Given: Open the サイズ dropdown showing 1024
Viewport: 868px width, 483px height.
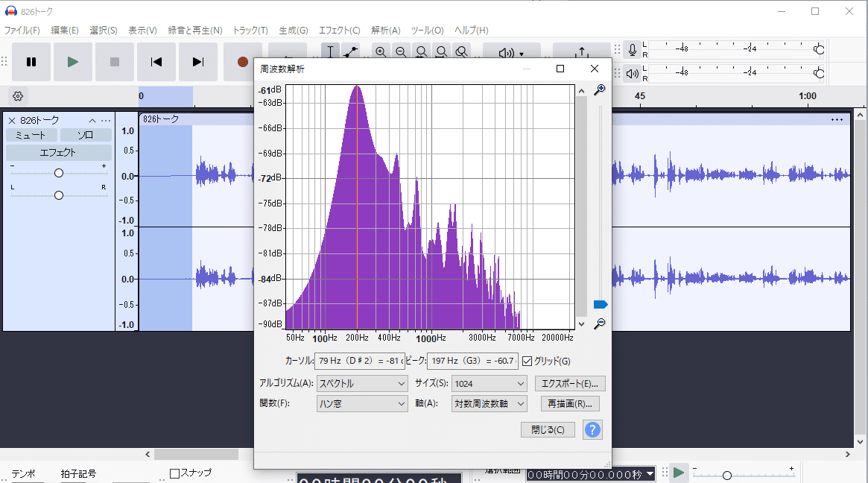Looking at the screenshot, I should pos(489,383).
